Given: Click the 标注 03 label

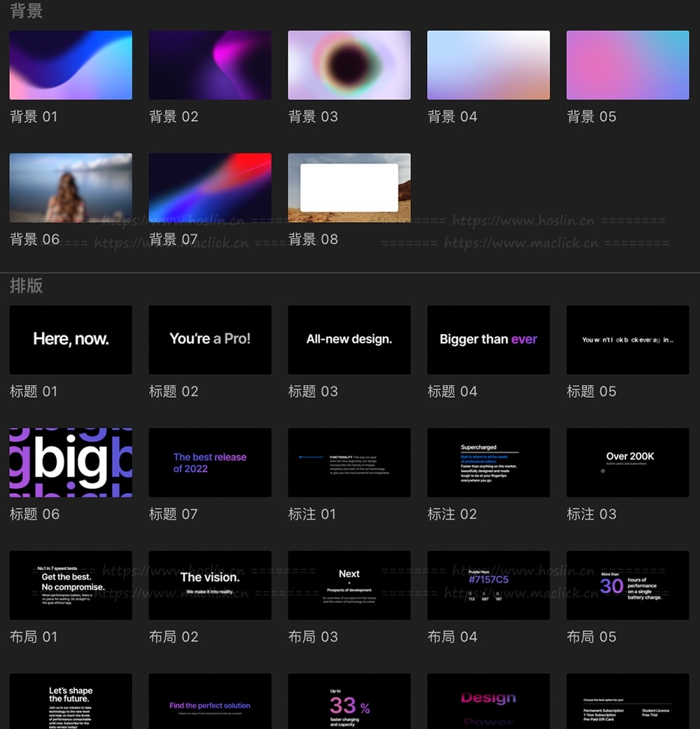Looking at the screenshot, I should 591,514.
